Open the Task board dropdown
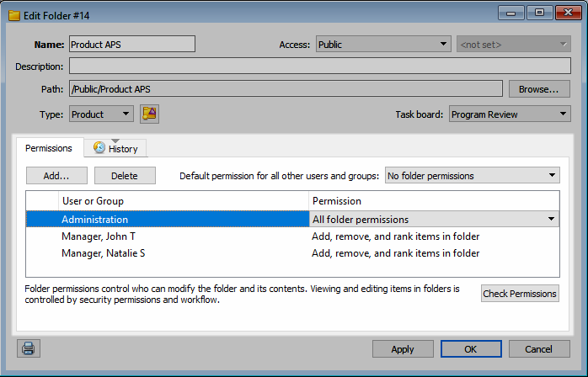The width and height of the screenshot is (588, 377). tap(510, 114)
